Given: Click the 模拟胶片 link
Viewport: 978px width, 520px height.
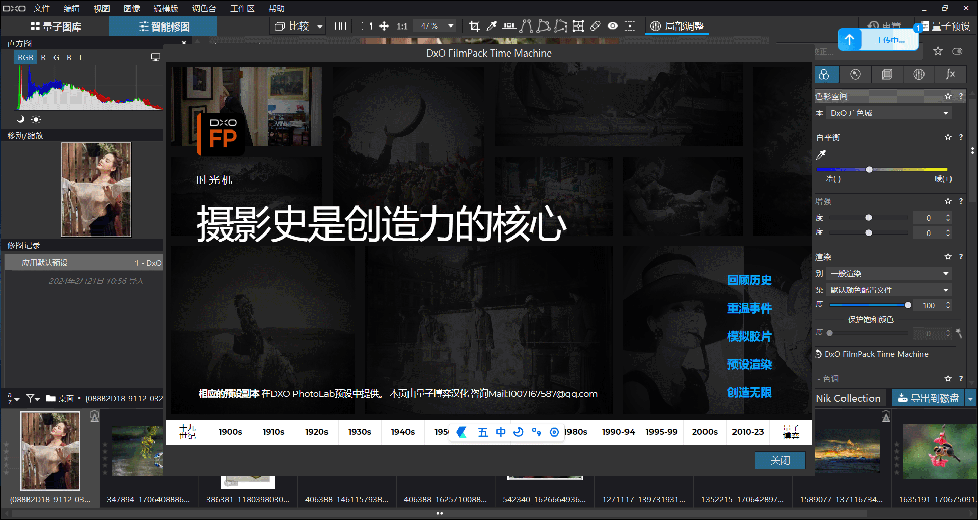Looking at the screenshot, I should click(749, 336).
